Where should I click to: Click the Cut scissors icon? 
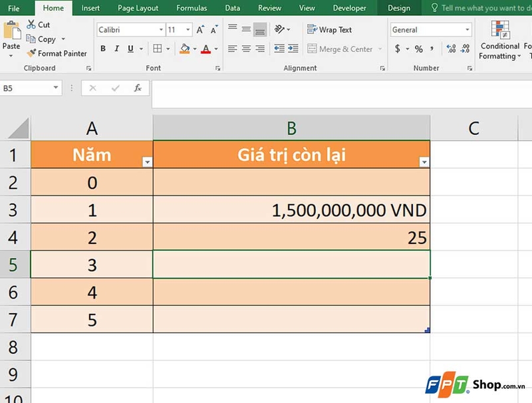point(31,24)
